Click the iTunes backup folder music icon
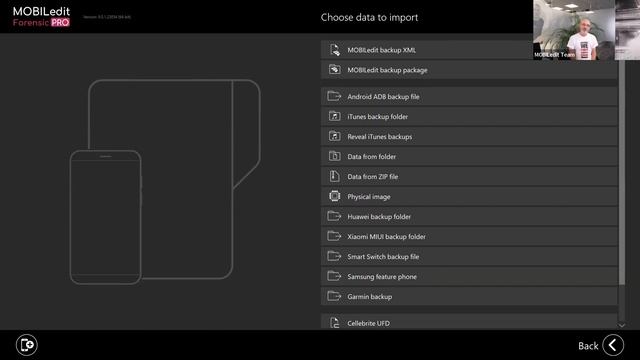Image resolution: width=640 pixels, height=360 pixels. 334,116
